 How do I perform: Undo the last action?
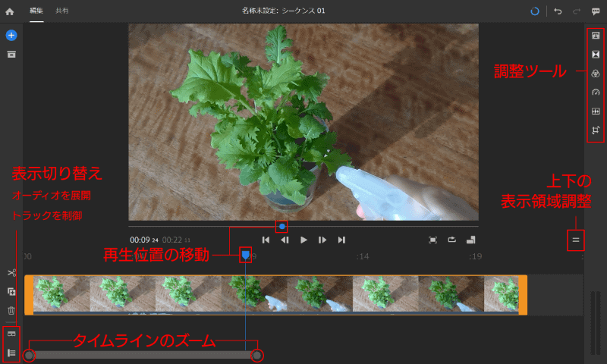point(558,11)
